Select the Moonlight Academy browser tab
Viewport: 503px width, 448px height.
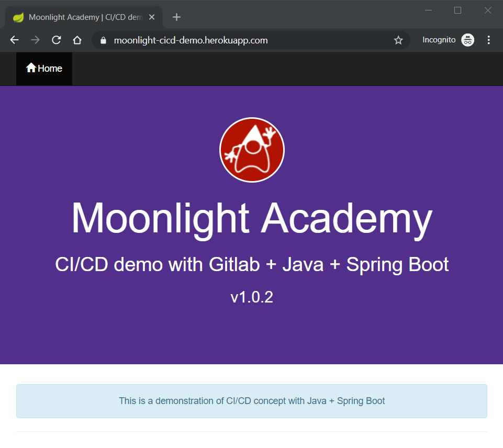(x=84, y=17)
